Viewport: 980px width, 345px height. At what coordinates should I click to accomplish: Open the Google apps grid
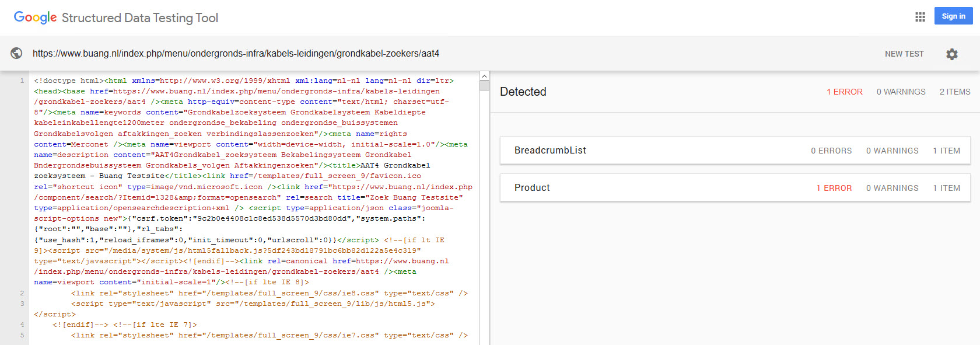tap(920, 17)
